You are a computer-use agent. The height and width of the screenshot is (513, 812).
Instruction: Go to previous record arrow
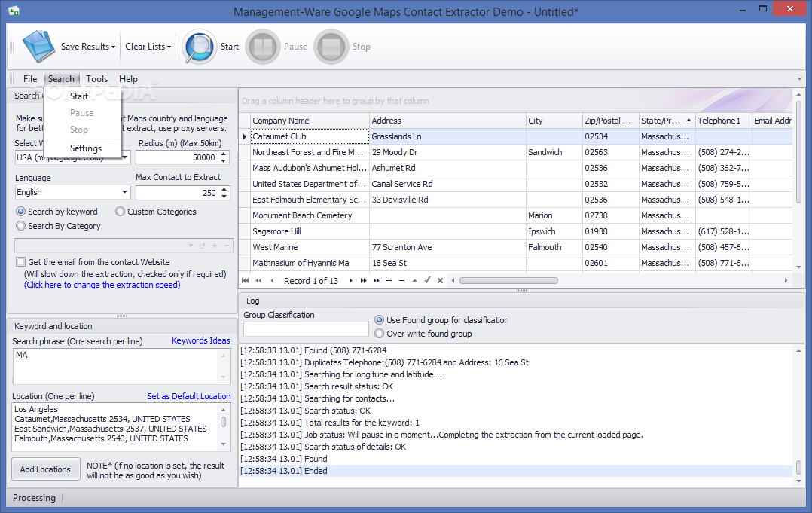coord(272,280)
